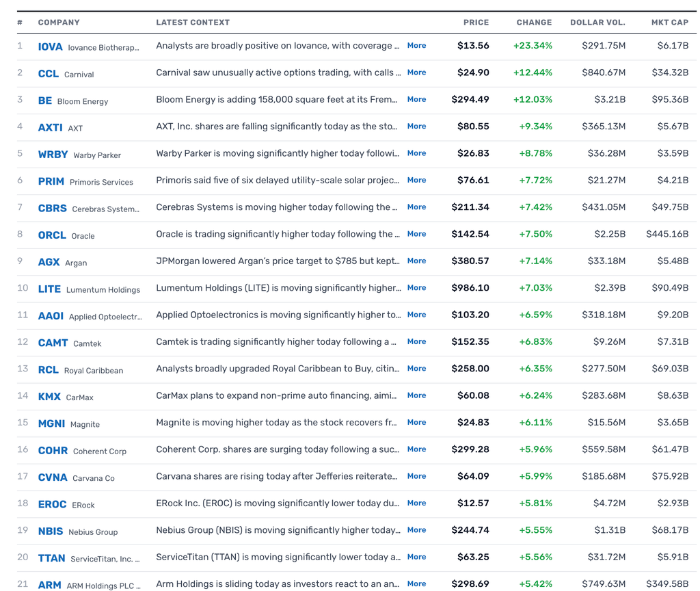Open the TTAN ServiceTitan ticker link
Image resolution: width=700 pixels, height=591 pixels.
[51, 558]
